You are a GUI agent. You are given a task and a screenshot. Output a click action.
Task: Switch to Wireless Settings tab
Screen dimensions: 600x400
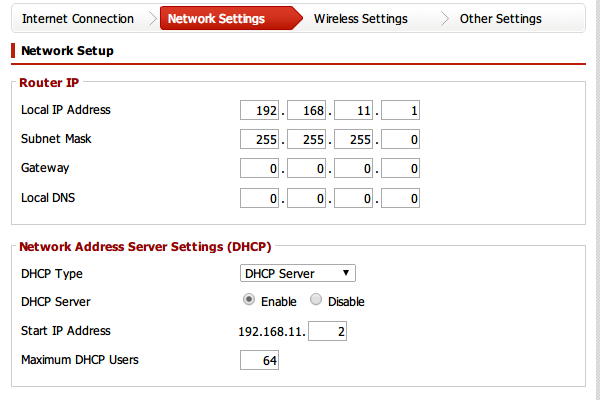point(360,19)
